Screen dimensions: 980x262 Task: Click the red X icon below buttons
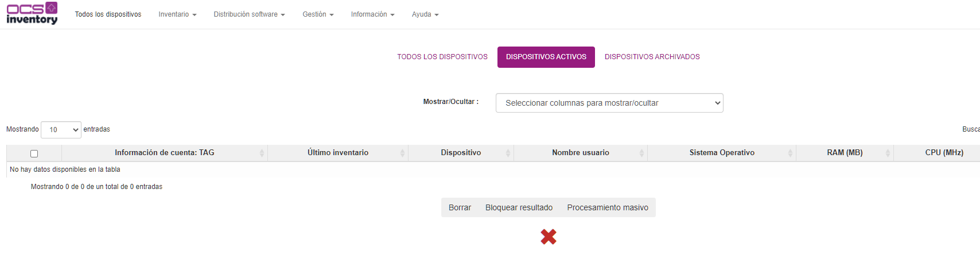(x=549, y=237)
